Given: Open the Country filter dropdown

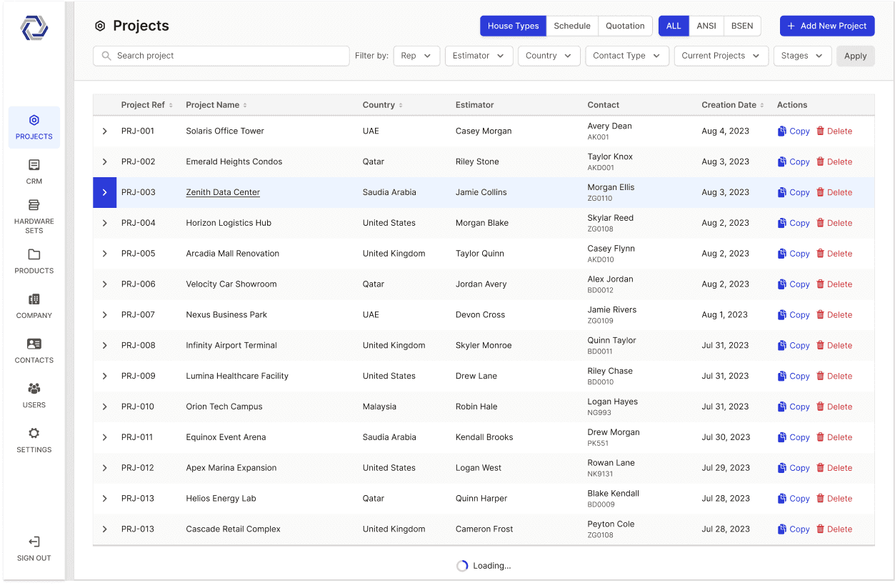Looking at the screenshot, I should [549, 56].
